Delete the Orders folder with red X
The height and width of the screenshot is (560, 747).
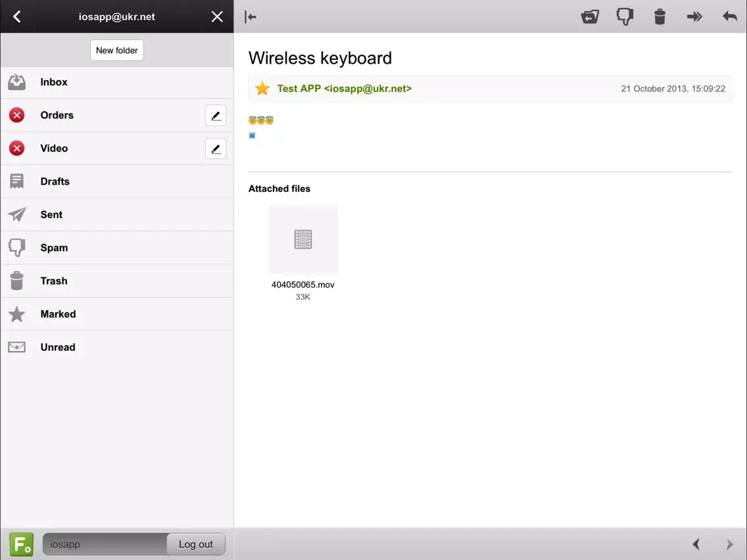[x=16, y=115]
